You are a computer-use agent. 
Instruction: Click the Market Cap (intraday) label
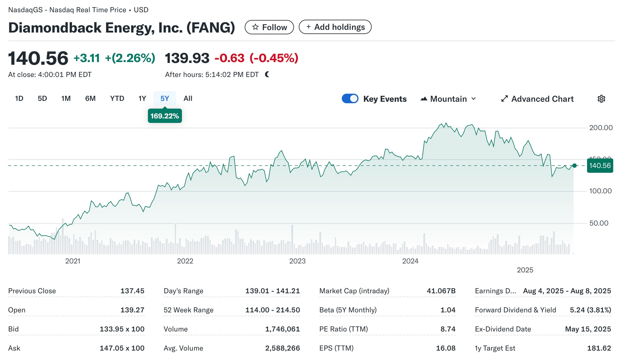(x=354, y=291)
